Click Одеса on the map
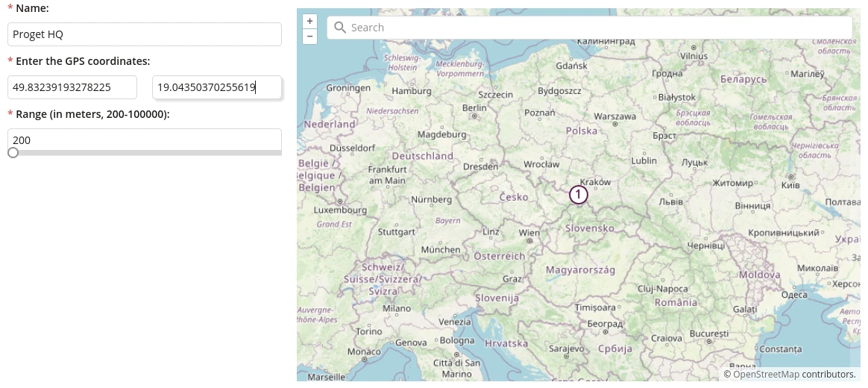868x388 pixels. coord(794,295)
